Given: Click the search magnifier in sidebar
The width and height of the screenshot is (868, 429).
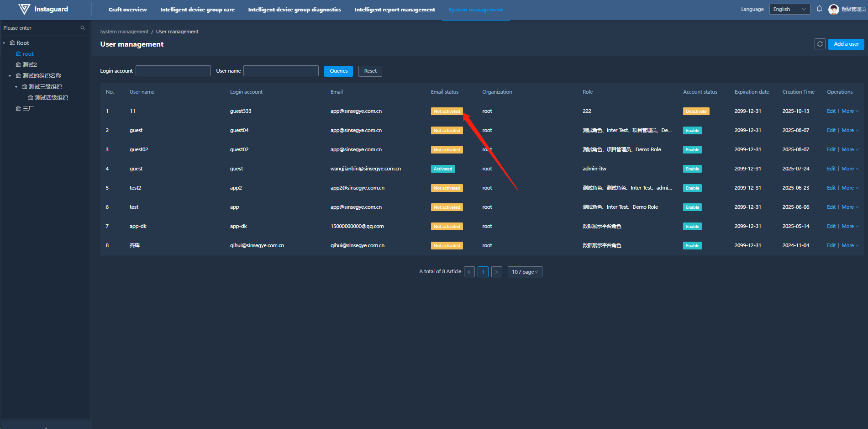Looking at the screenshot, I should coord(83,28).
